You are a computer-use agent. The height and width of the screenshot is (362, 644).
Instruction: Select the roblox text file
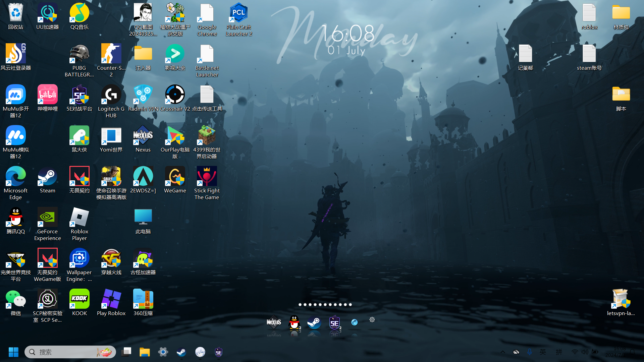(x=589, y=16)
